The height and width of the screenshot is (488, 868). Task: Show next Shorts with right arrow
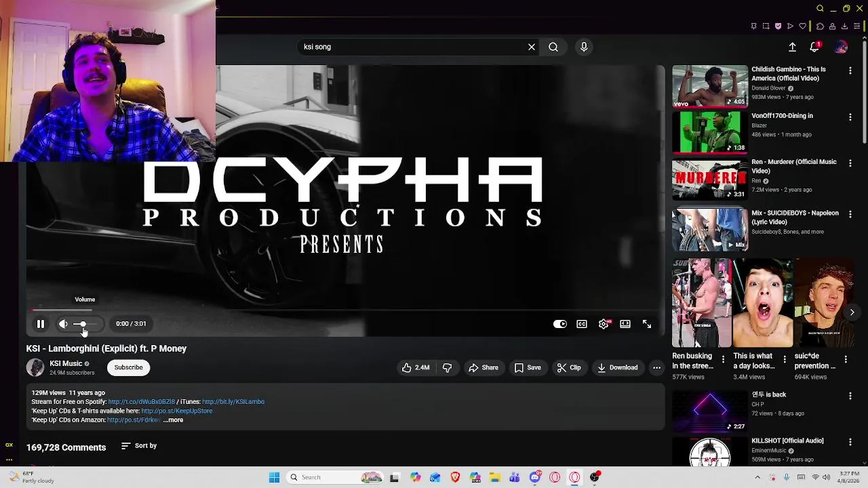point(852,312)
